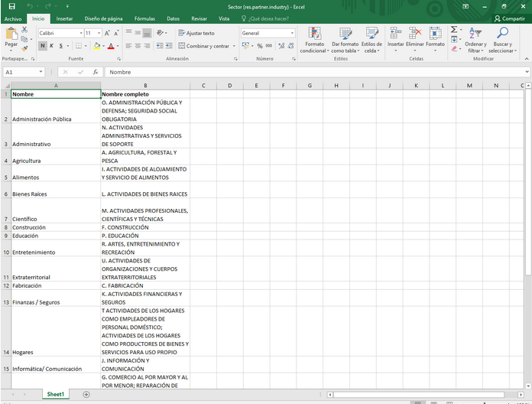Expand the formula bar
Viewport: 532px width, 404px height.
pyautogui.click(x=527, y=72)
